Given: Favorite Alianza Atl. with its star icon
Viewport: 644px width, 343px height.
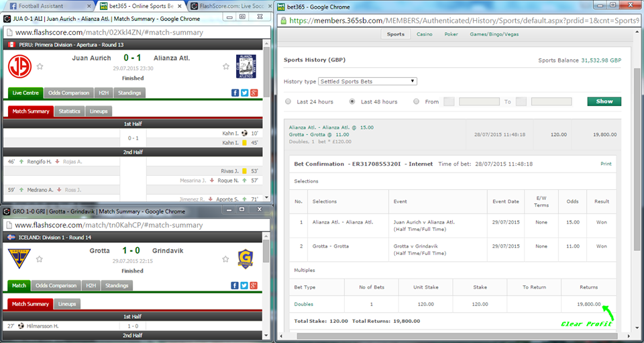Looking at the screenshot, I should (x=226, y=66).
